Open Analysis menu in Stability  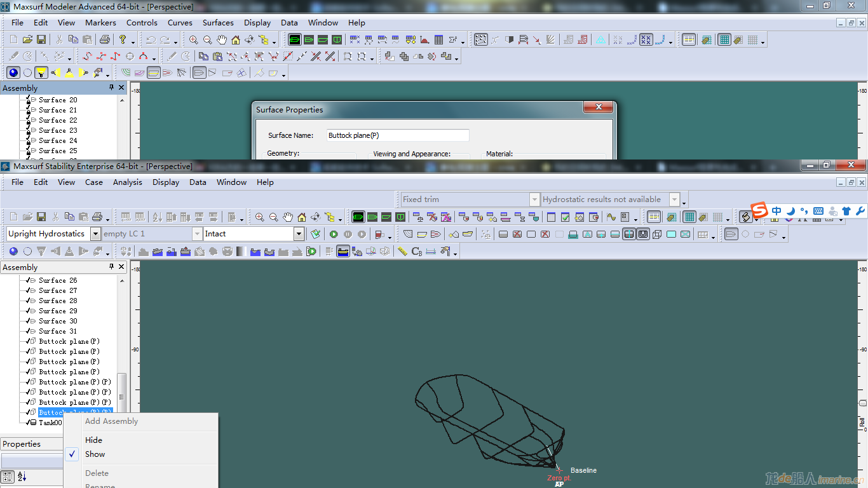pyautogui.click(x=128, y=182)
